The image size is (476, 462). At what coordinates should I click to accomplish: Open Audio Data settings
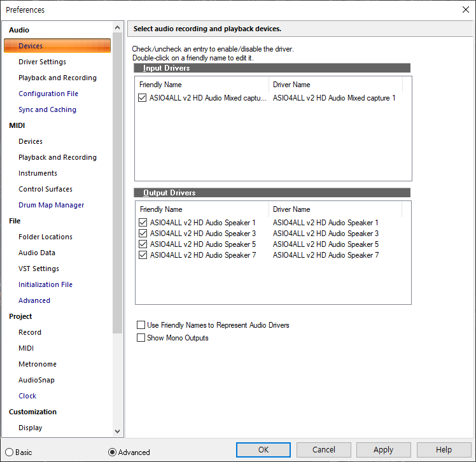click(x=37, y=253)
